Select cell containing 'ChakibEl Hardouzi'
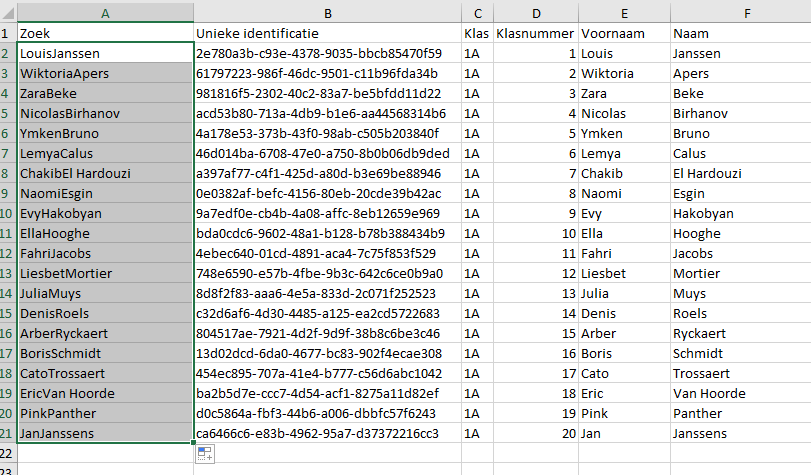This screenshot has height=475, width=811. 106,173
